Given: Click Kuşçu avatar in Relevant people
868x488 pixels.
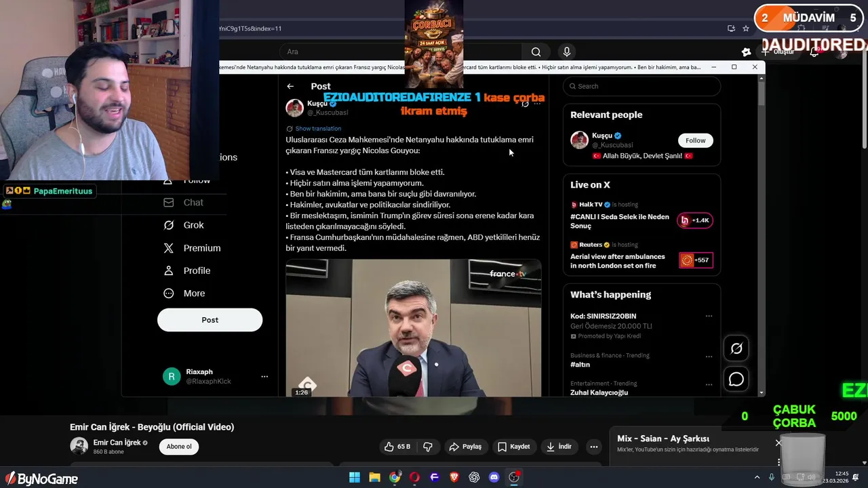Looking at the screenshot, I should pos(579,140).
